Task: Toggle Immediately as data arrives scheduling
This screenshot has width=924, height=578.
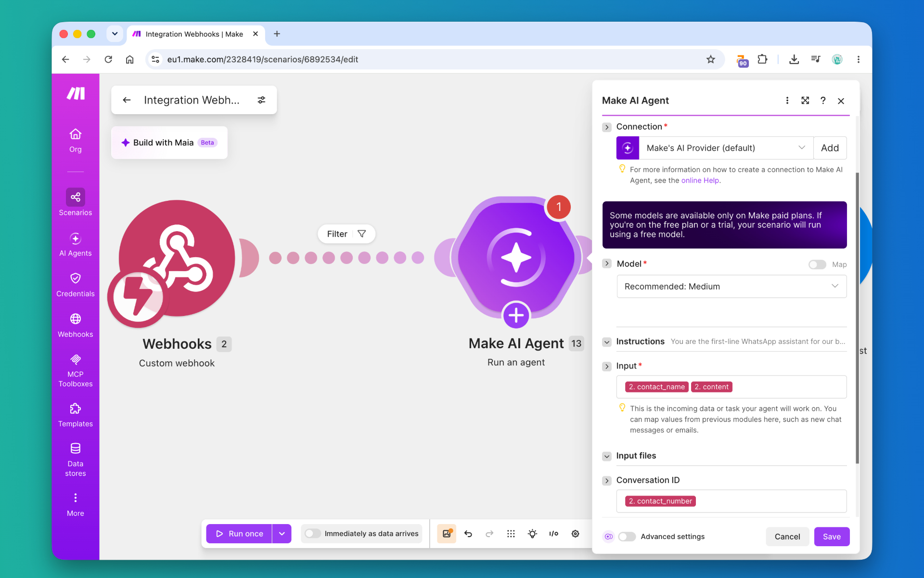Action: coord(313,534)
